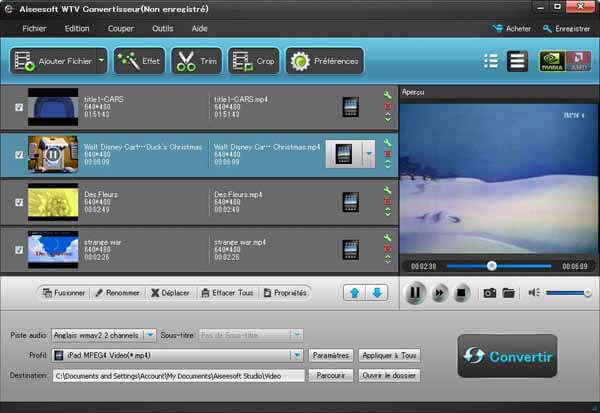Open the Crop tool

tap(253, 61)
